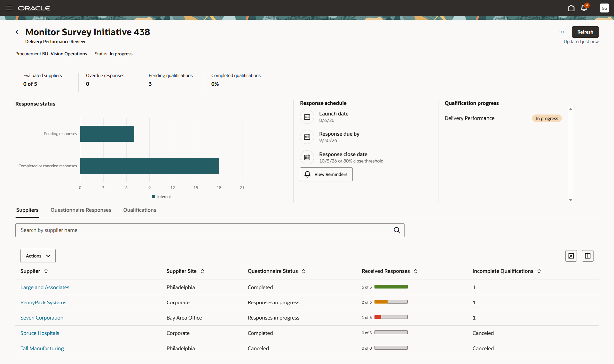This screenshot has height=364, width=614.
Task: Open the manage columns icon
Action: tap(588, 256)
